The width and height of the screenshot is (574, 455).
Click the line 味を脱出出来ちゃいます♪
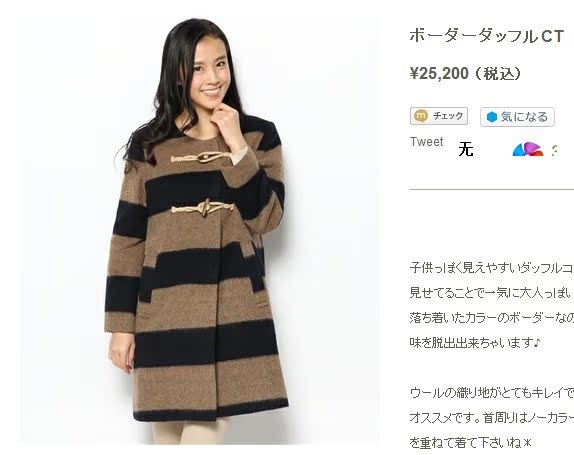(475, 343)
